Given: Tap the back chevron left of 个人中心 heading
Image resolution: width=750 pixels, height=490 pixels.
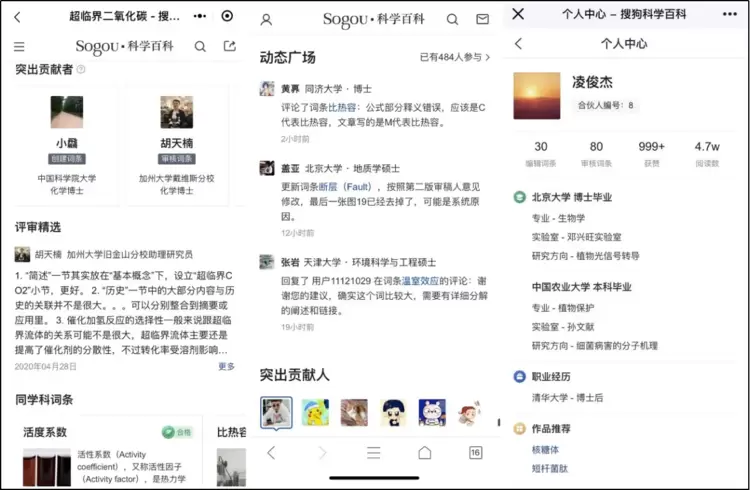Looking at the screenshot, I should (518, 44).
